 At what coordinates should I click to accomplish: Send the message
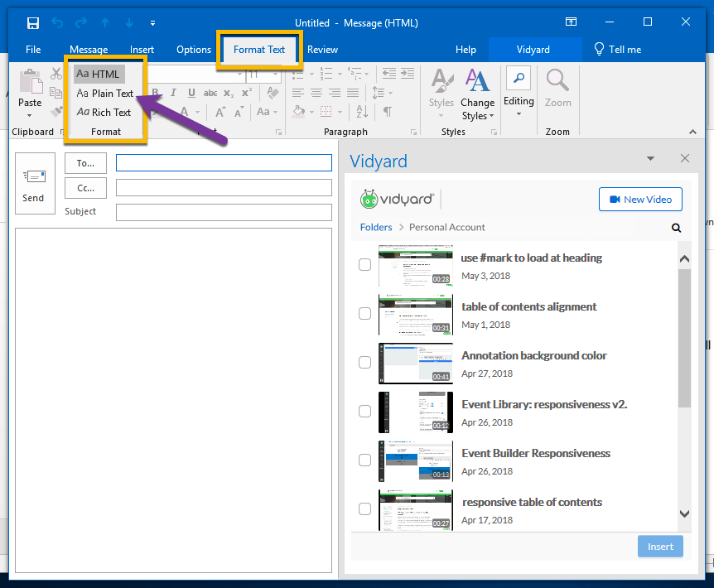[x=35, y=183]
